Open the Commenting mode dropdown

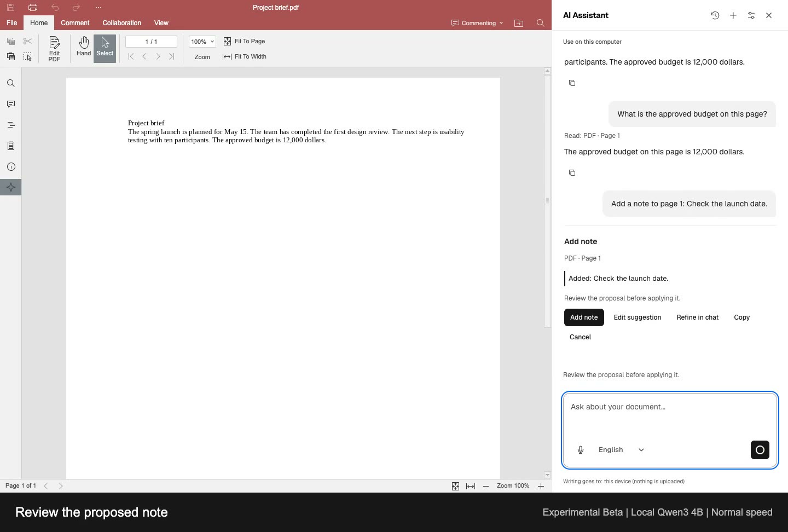pos(477,23)
